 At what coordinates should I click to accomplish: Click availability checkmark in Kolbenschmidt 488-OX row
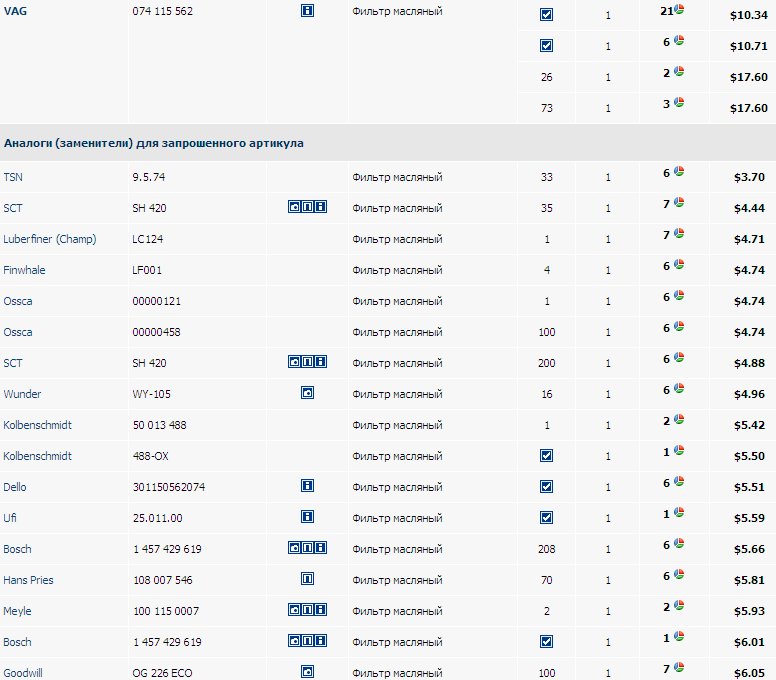(x=546, y=455)
